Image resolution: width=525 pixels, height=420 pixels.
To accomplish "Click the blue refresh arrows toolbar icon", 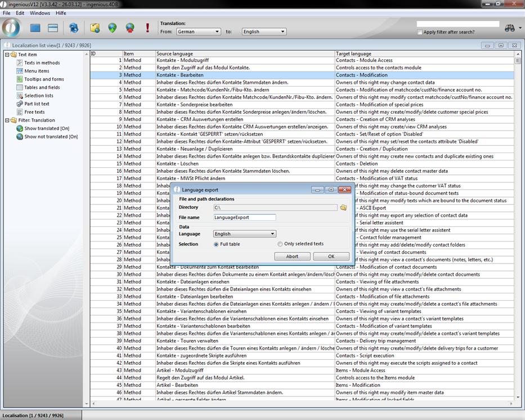I will pos(74,28).
